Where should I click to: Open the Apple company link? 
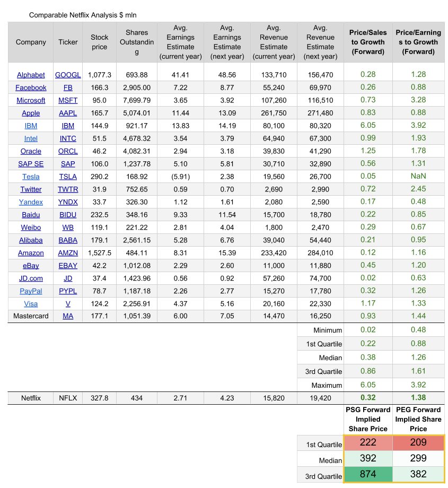click(x=31, y=114)
